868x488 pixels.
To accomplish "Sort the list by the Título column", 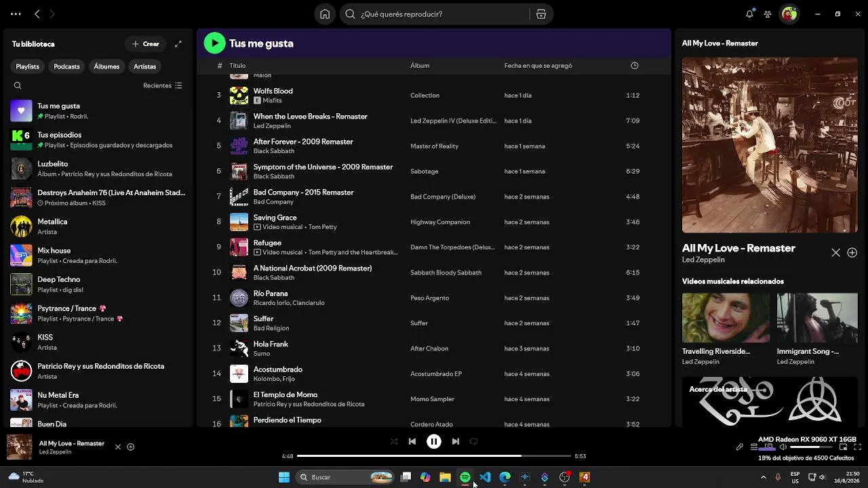I will pos(237,66).
